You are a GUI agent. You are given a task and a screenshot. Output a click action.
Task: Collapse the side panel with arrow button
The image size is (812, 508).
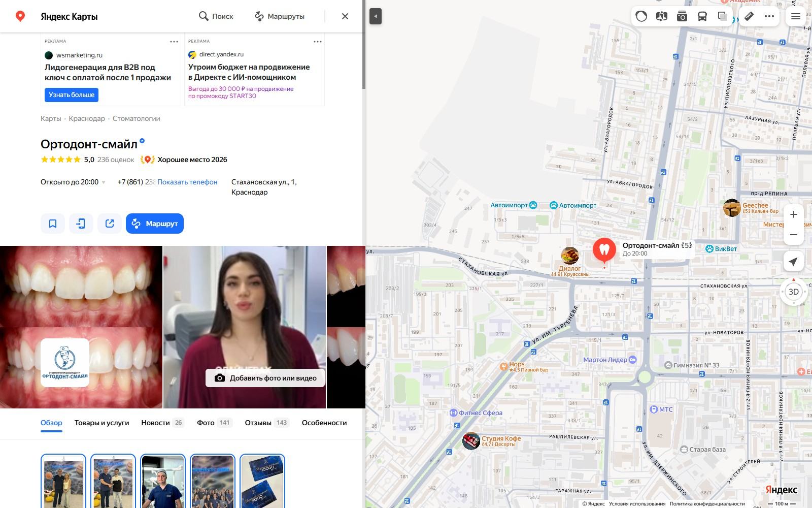(x=376, y=16)
